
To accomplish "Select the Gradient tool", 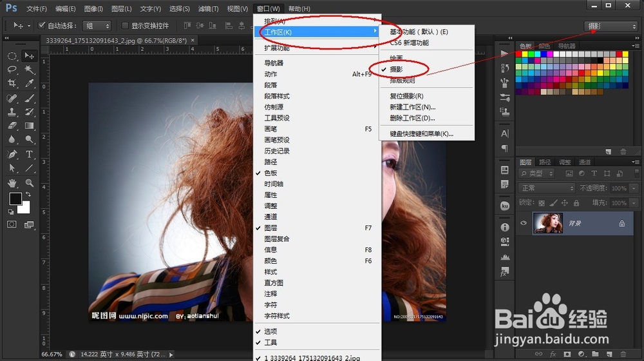I will pos(29,126).
